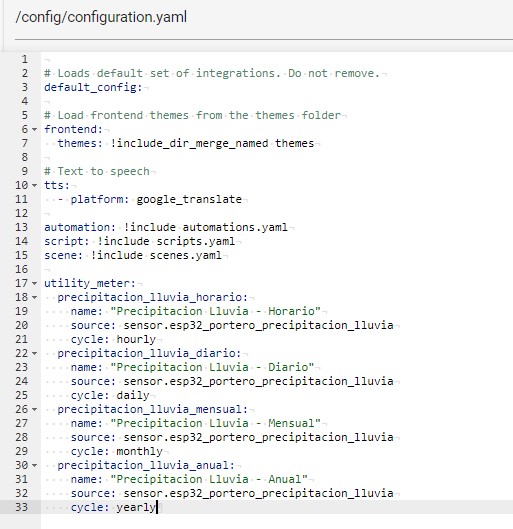Click the precipitacion_lluvia_diario: key
This screenshot has width=513, height=529.
(x=149, y=353)
